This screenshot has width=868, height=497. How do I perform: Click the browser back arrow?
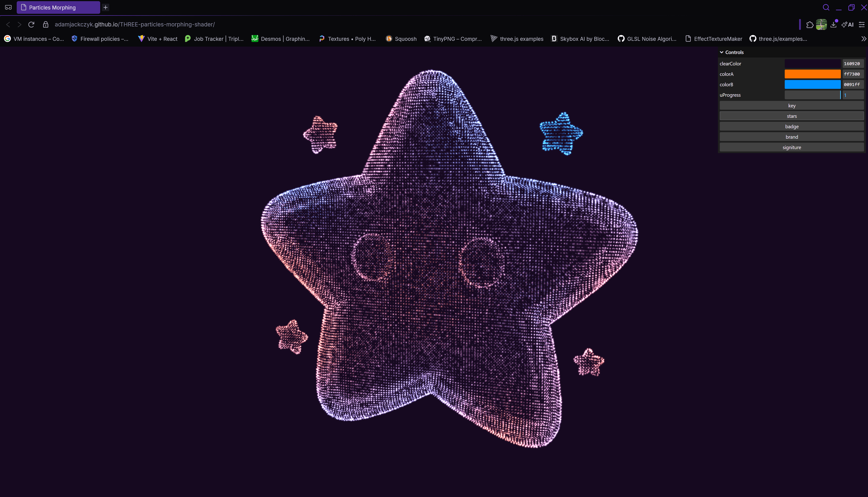(x=8, y=25)
